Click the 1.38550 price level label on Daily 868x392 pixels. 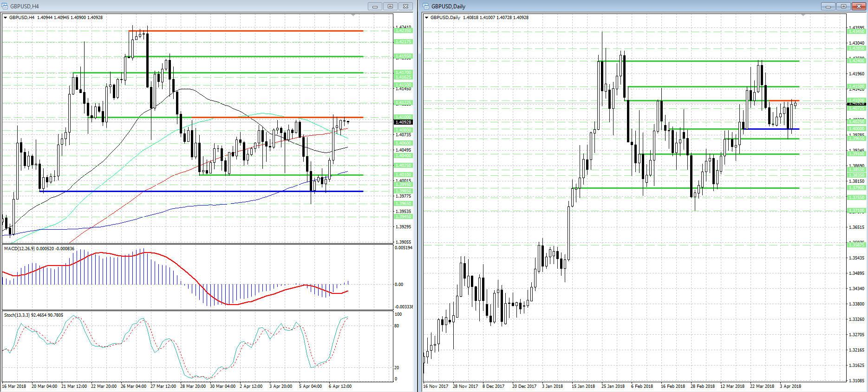[x=856, y=170]
